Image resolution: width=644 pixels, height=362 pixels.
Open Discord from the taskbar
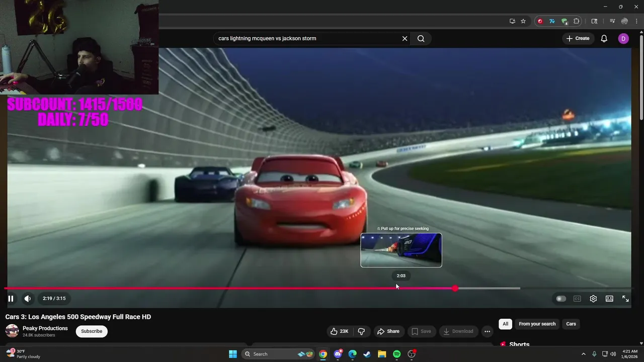(338, 354)
